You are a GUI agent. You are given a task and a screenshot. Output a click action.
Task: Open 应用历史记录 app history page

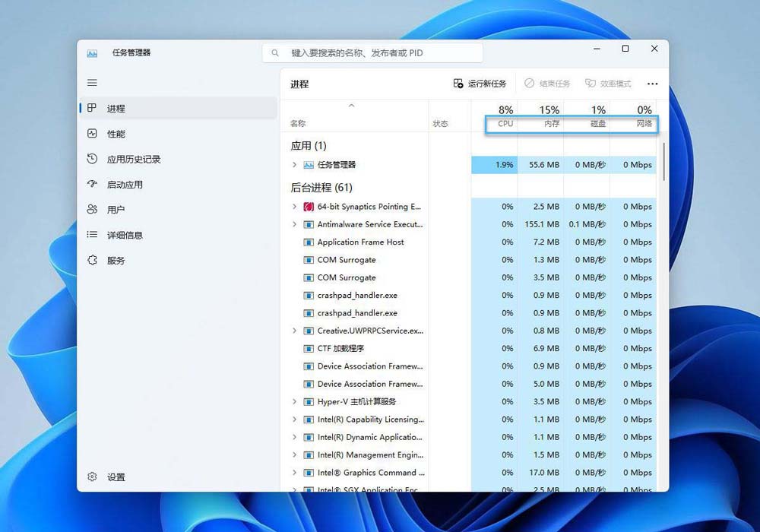coord(133,160)
